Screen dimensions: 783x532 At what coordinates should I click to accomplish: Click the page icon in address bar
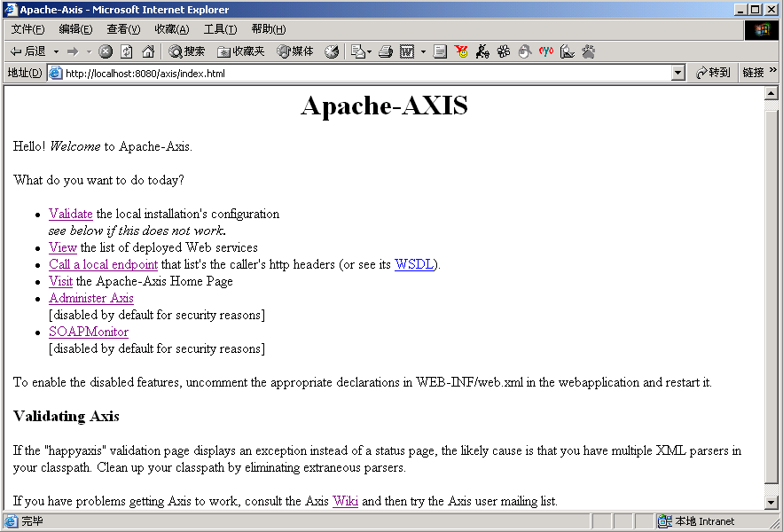56,73
